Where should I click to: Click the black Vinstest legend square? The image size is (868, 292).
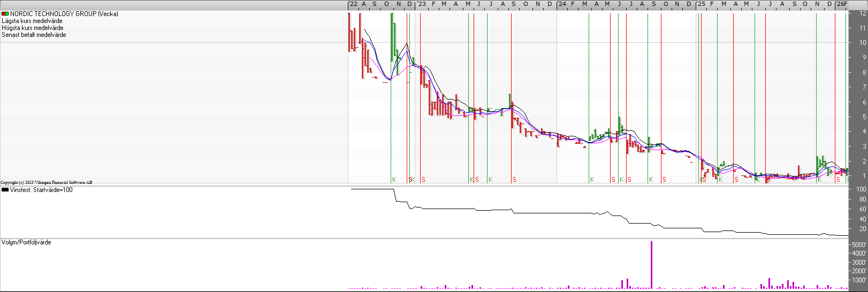click(x=5, y=190)
